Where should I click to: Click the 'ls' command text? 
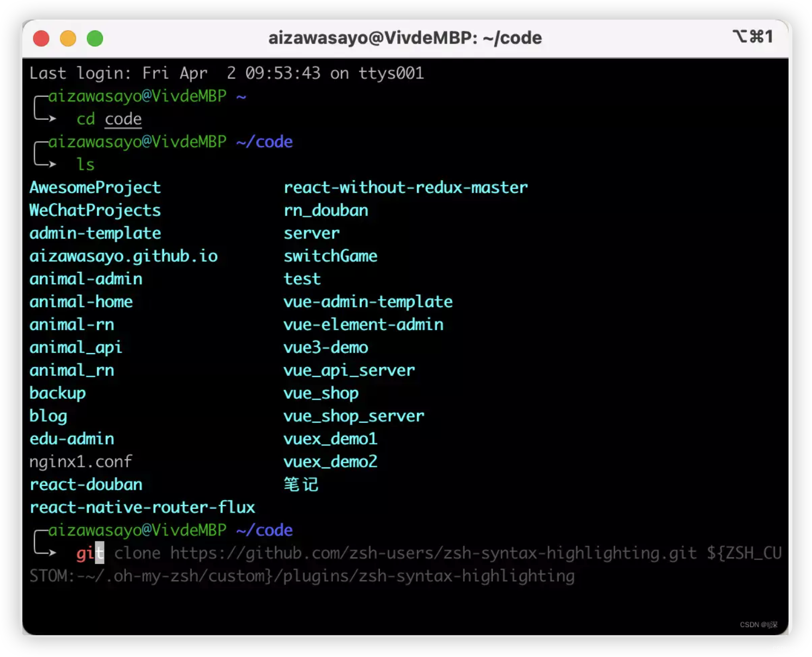[86, 165]
